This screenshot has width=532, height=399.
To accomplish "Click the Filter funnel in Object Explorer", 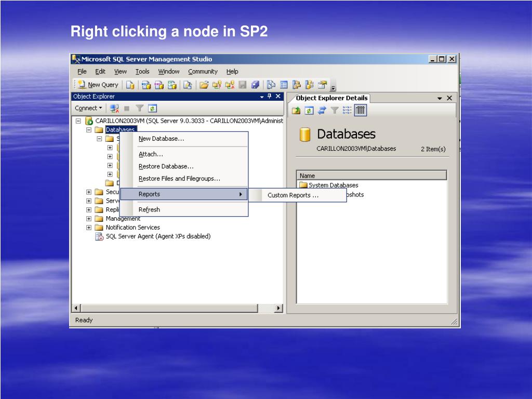I will 139,109.
